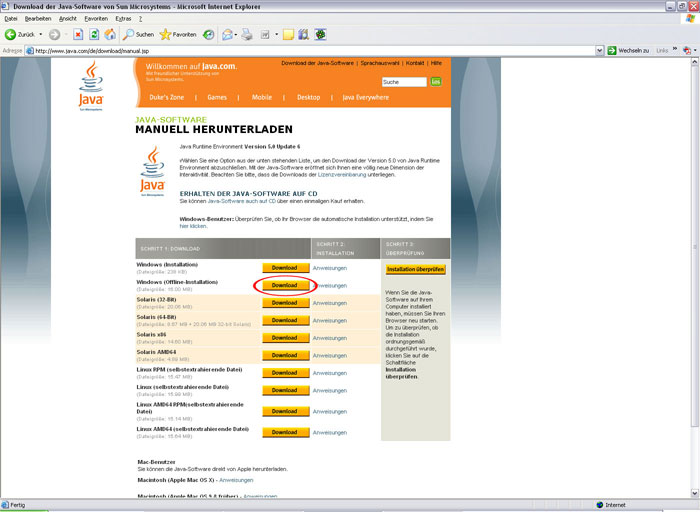The height and width of the screenshot is (512, 700).
Task: Switch to the Desktop tab
Action: tap(308, 97)
